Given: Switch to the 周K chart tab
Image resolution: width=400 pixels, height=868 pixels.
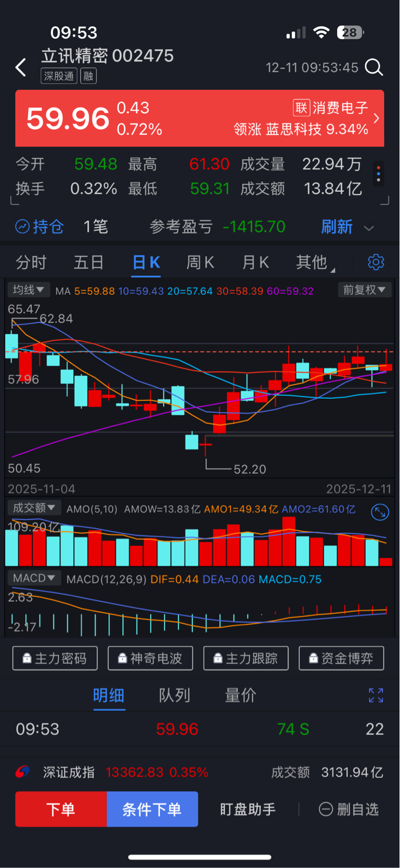Looking at the screenshot, I should click(x=200, y=262).
